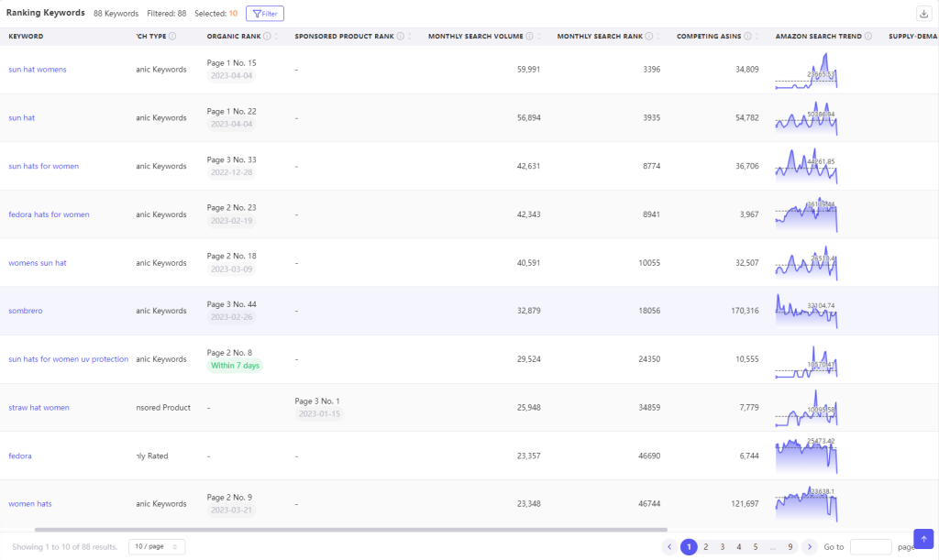Click the straw hat women trend chart
This screenshot has width=939, height=560.
[x=806, y=408]
